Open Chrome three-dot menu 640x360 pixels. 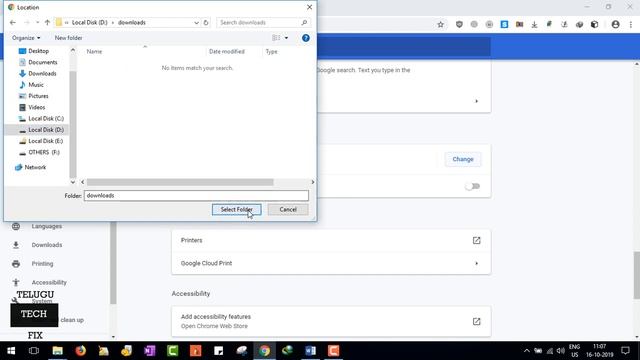(631, 24)
